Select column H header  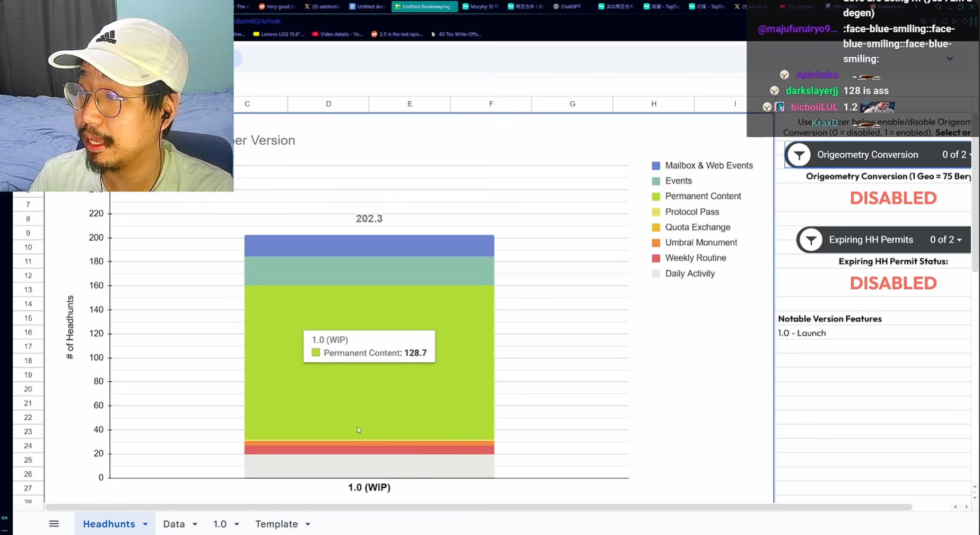(x=654, y=104)
